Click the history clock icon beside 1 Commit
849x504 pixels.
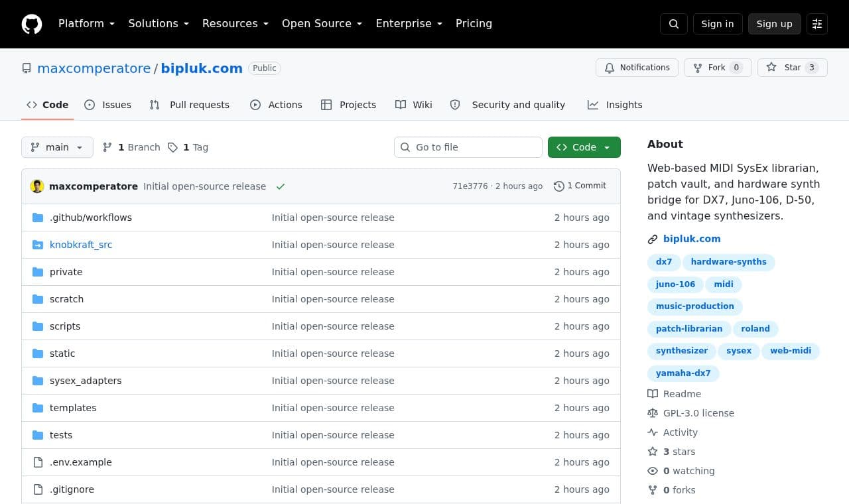(x=559, y=186)
